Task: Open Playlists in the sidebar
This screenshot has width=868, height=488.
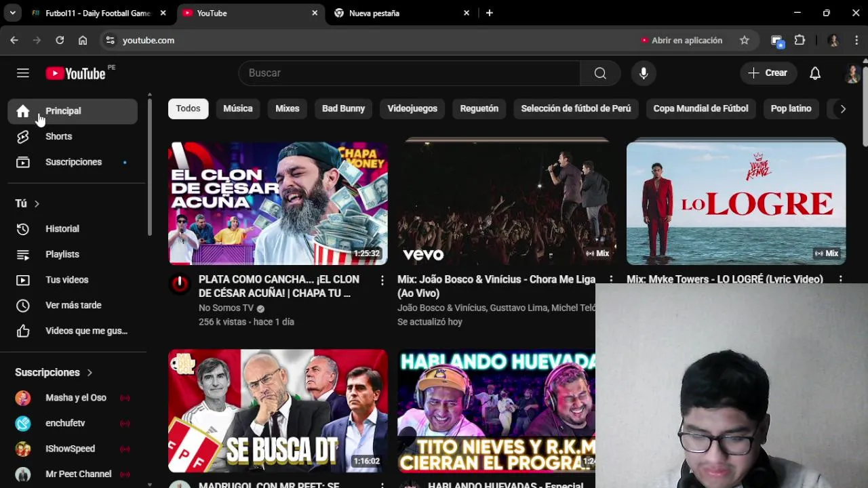Action: (x=73, y=254)
